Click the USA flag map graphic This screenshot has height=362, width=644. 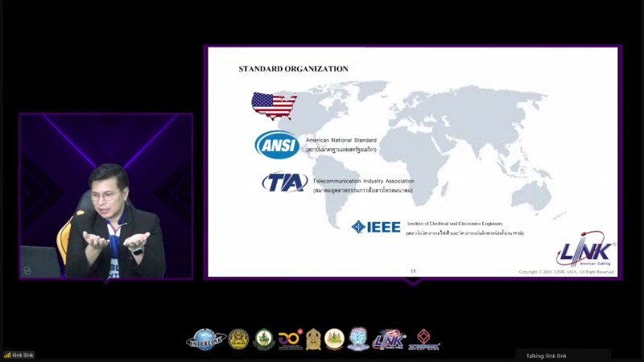274,106
